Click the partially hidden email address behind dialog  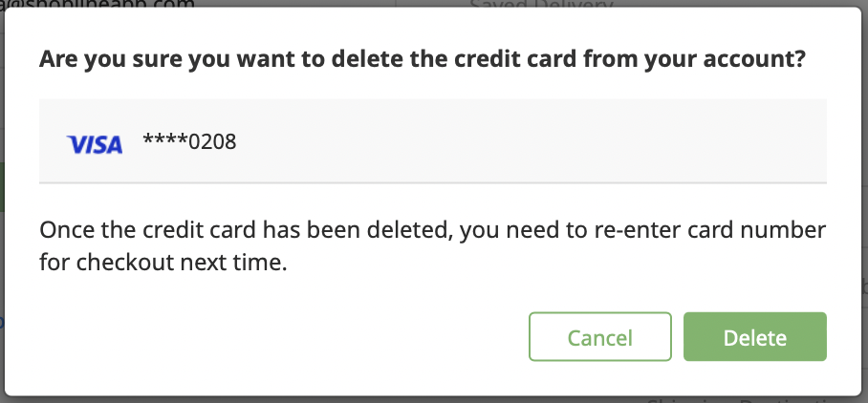98,4
